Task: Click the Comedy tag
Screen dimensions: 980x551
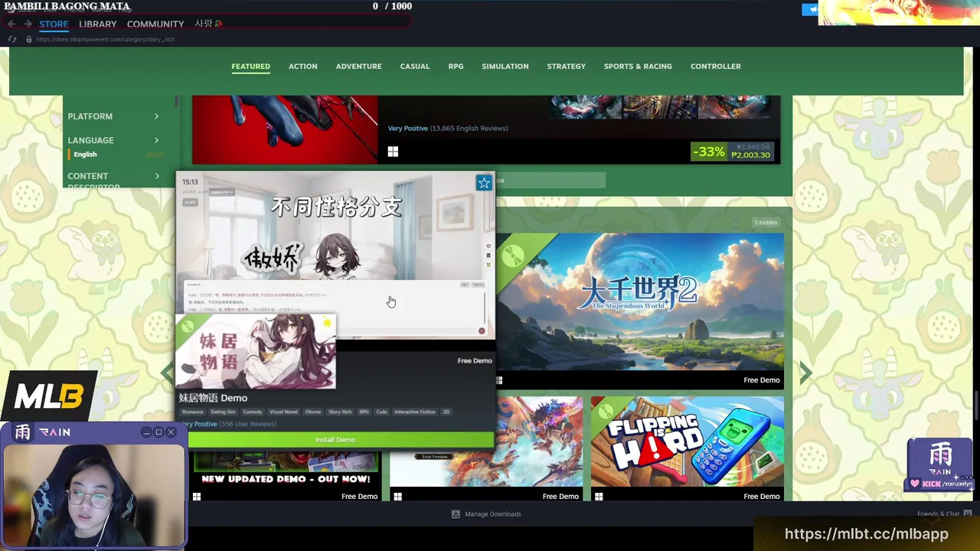Action: coord(253,412)
